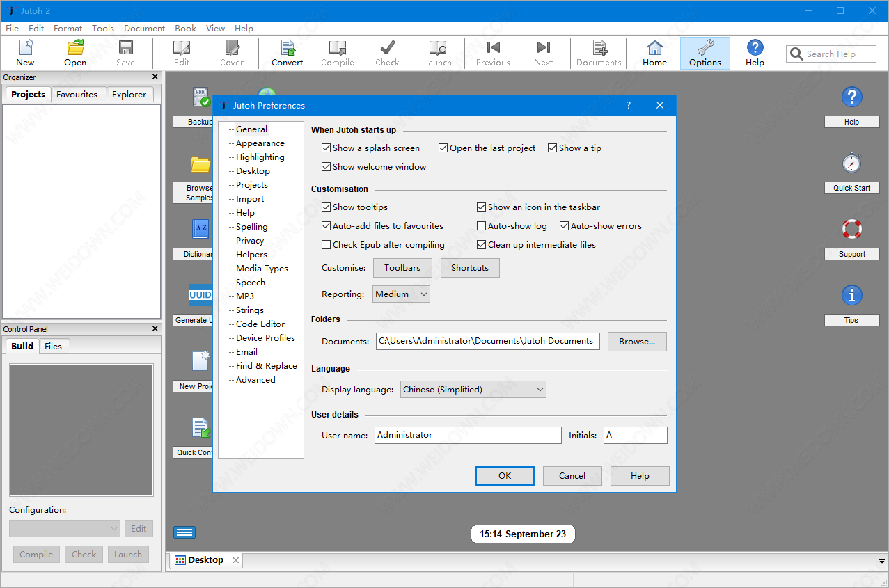Close the Organizer panel
Viewport: 889px width, 588px height.
[x=155, y=77]
